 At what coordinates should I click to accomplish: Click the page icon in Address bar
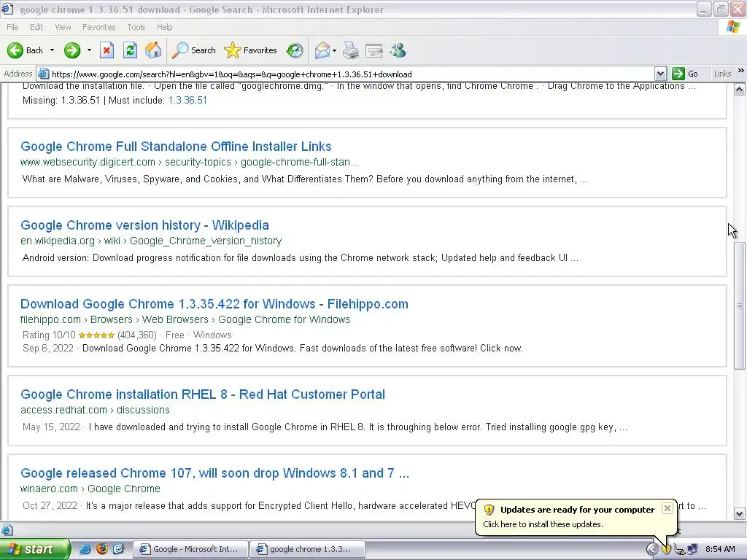pos(43,74)
